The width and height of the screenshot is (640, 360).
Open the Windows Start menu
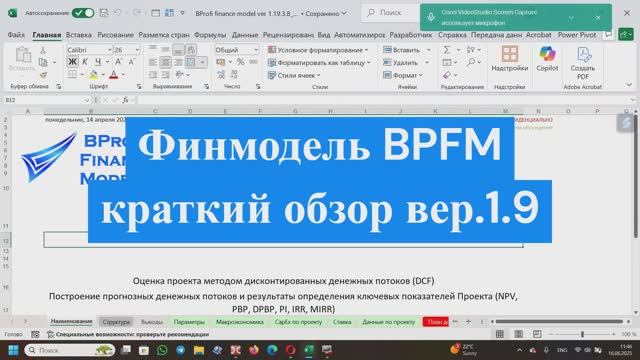(x=13, y=350)
